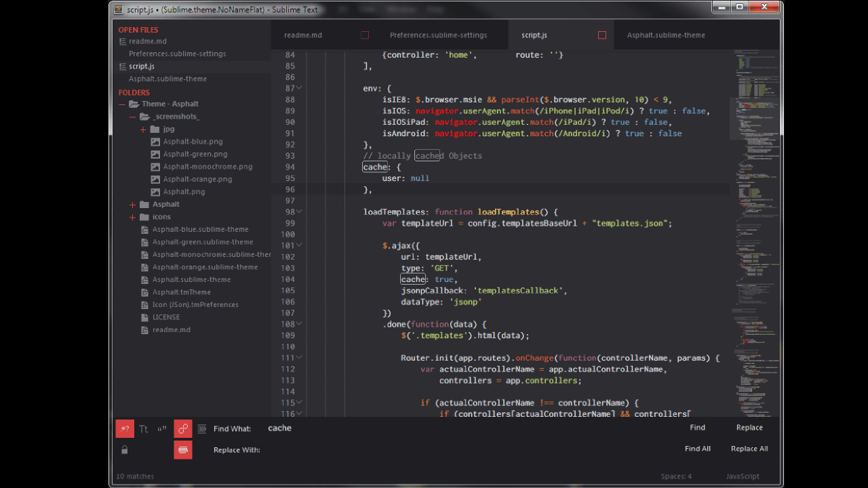Viewport: 868px width, 488px height.
Task: Expand the Asphalt folder
Action: (x=133, y=205)
